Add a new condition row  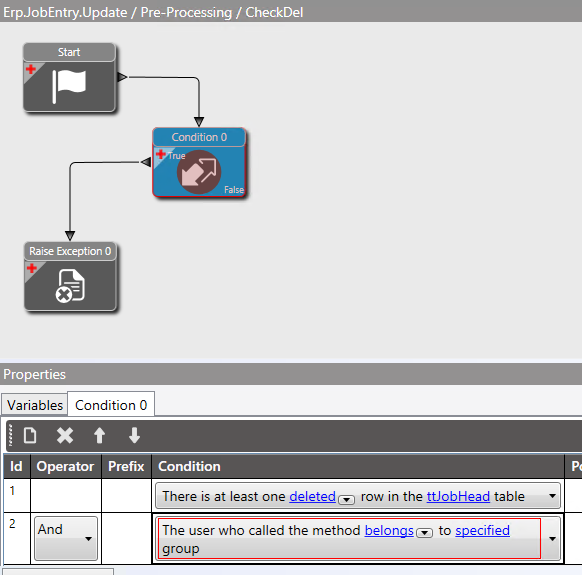click(x=30, y=435)
